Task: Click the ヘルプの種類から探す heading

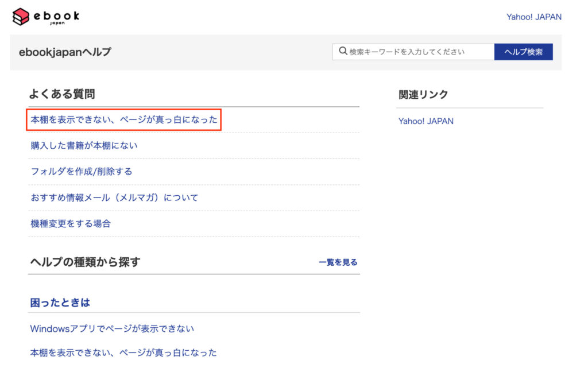Action: (x=85, y=262)
